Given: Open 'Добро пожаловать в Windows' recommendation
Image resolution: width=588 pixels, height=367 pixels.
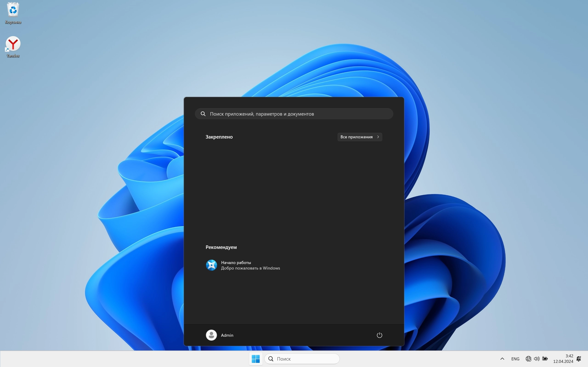Looking at the screenshot, I should 250,268.
